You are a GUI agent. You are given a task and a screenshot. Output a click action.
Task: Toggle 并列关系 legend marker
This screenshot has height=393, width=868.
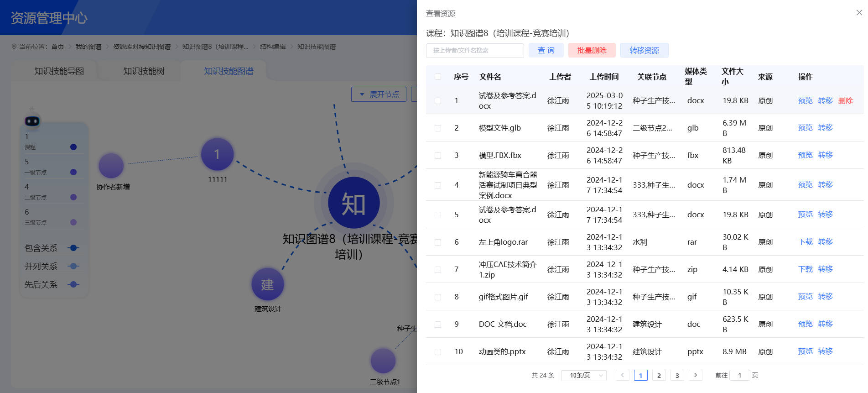[x=73, y=266]
